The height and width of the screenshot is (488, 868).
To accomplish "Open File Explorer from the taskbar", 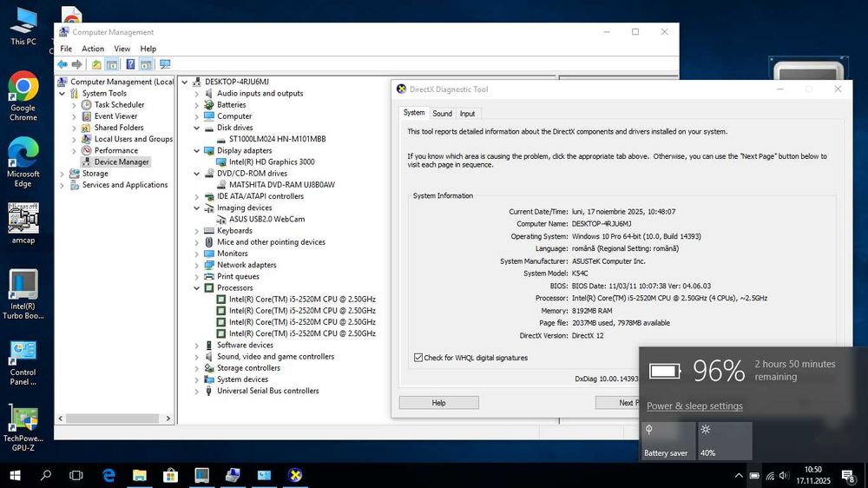I will (140, 475).
